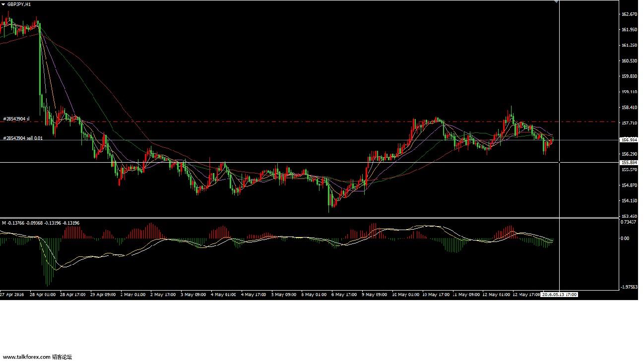Screen dimensions: 644x362
Task: Click price scale value 154.870
Action: click(x=629, y=185)
